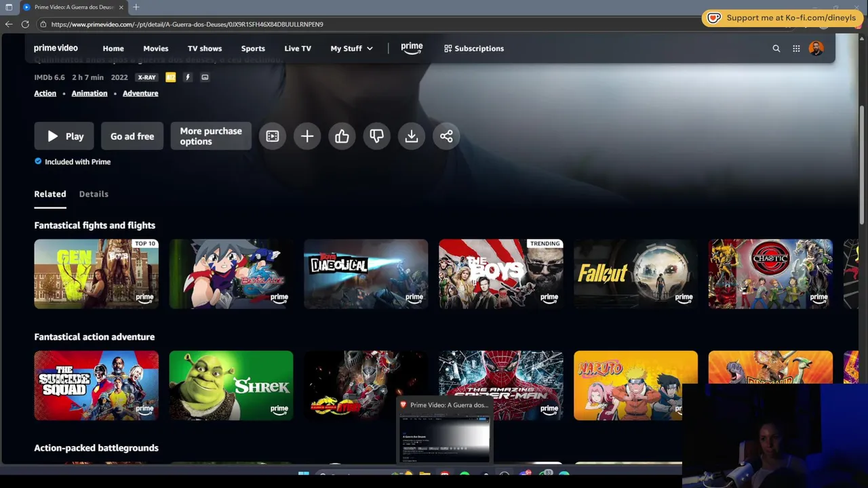Click the yellow age rating badge
868x488 pixels.
coord(171,77)
